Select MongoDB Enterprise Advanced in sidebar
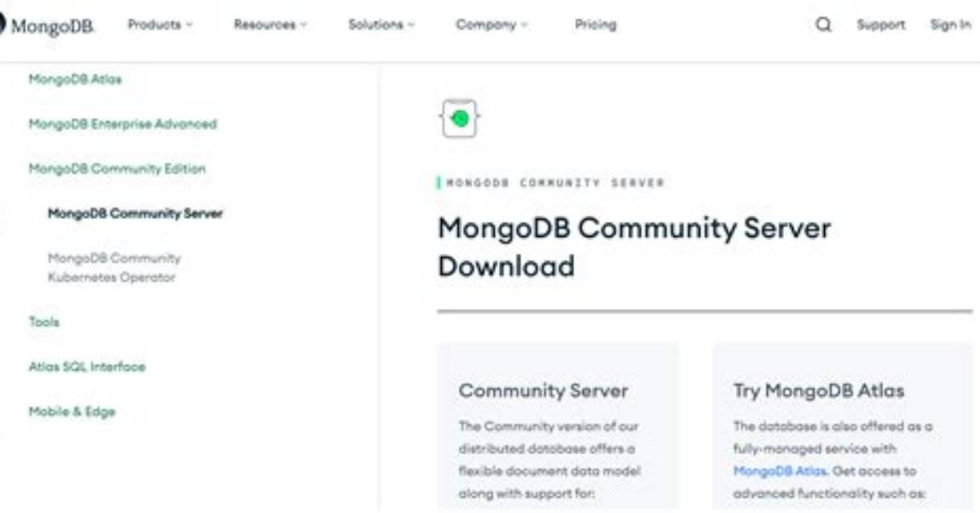 [122, 124]
